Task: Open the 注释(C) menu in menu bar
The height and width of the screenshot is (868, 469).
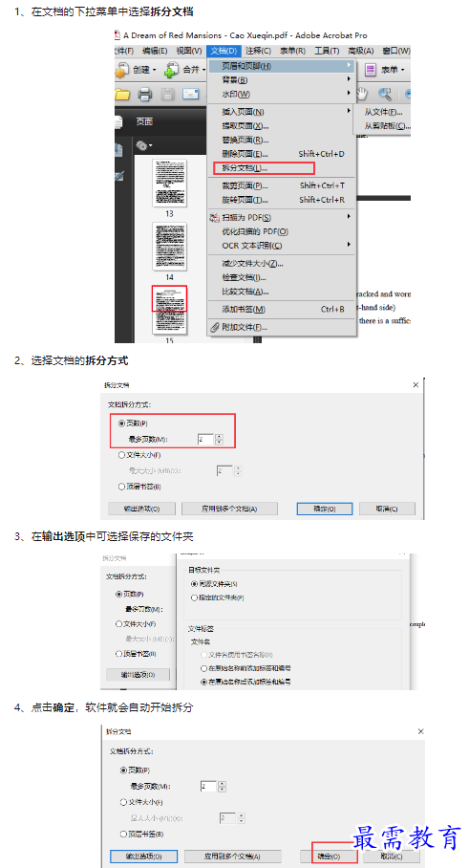Action: pos(258,51)
